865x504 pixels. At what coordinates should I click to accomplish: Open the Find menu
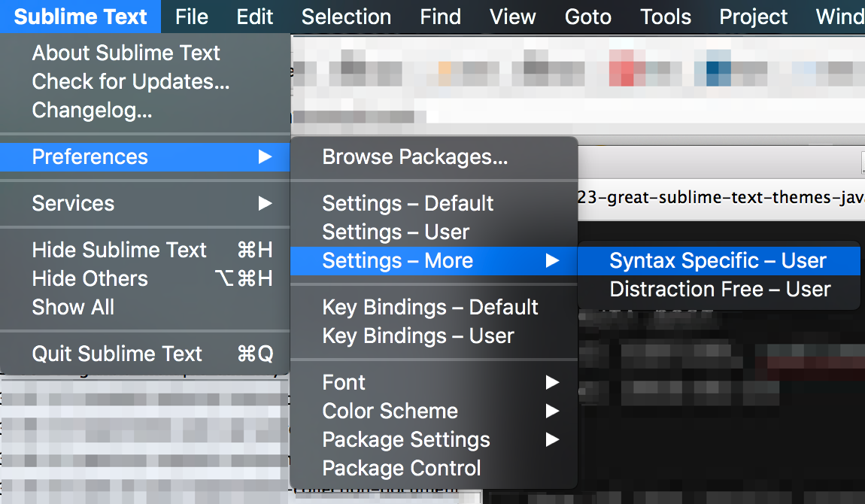[x=440, y=17]
